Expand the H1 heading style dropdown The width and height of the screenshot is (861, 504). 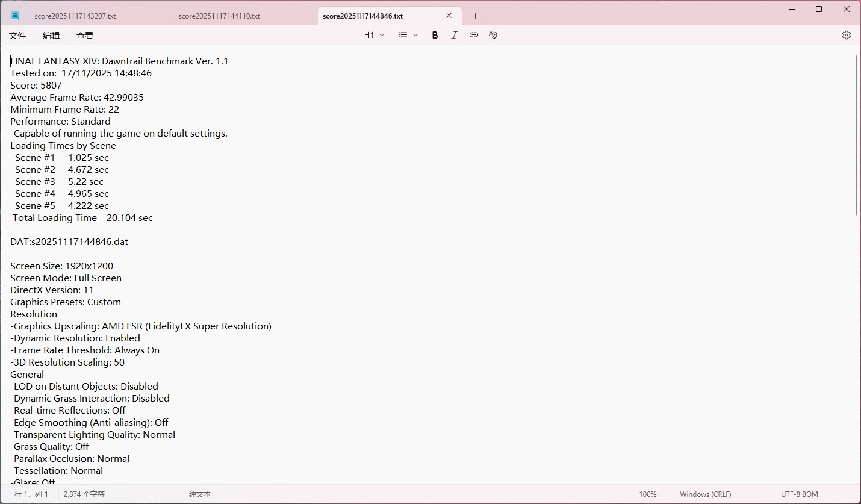tap(374, 35)
